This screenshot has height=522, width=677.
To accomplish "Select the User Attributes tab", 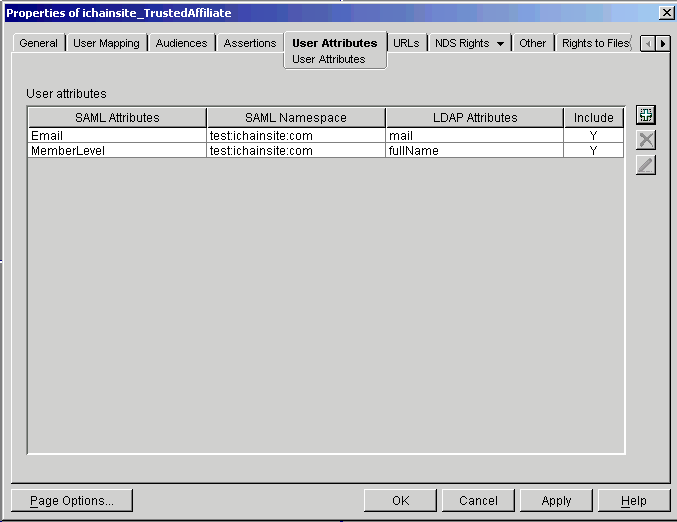I will (x=335, y=43).
